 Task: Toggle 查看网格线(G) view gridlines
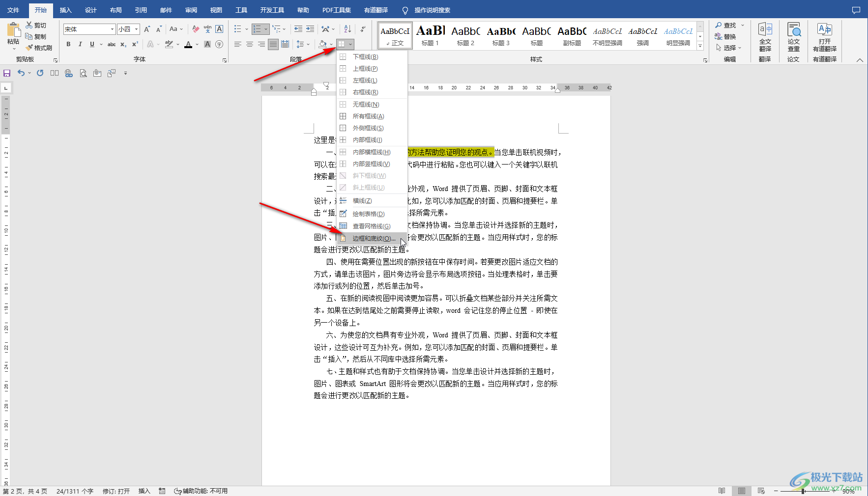point(372,226)
